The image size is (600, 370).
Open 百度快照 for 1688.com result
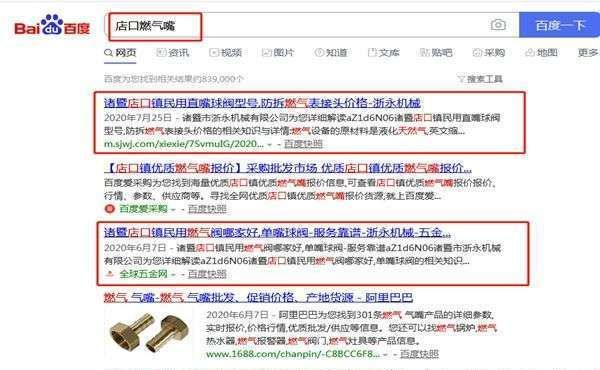(x=419, y=354)
